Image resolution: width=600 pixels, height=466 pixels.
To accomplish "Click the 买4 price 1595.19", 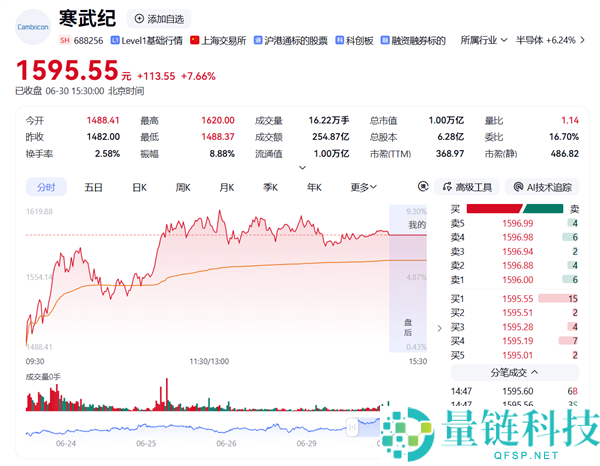I will tap(518, 341).
